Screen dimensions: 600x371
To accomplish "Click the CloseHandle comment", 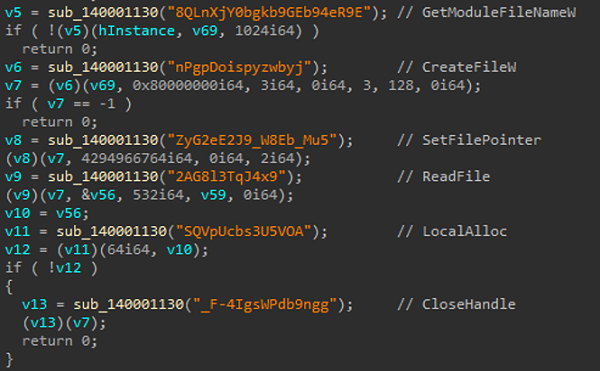I will click(x=469, y=304).
